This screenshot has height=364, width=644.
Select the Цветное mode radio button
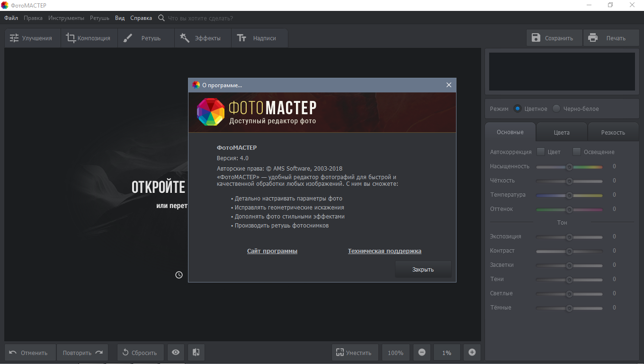click(518, 109)
